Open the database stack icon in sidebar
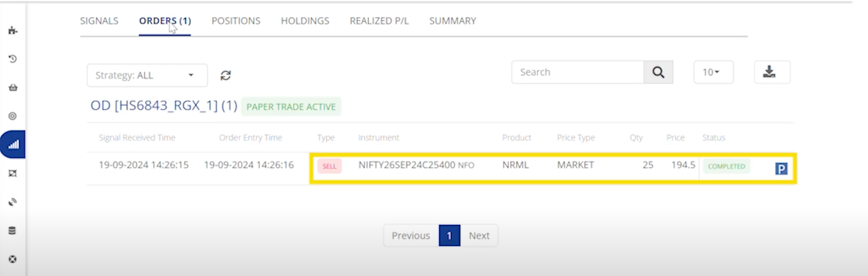 coord(12,230)
